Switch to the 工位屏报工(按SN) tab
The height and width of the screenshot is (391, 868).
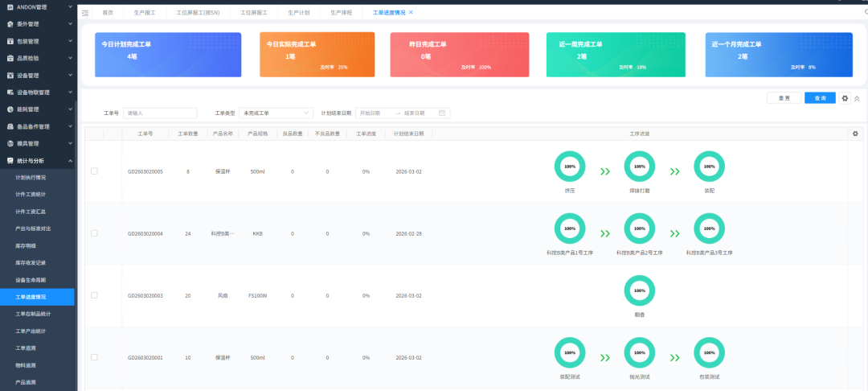pos(198,12)
